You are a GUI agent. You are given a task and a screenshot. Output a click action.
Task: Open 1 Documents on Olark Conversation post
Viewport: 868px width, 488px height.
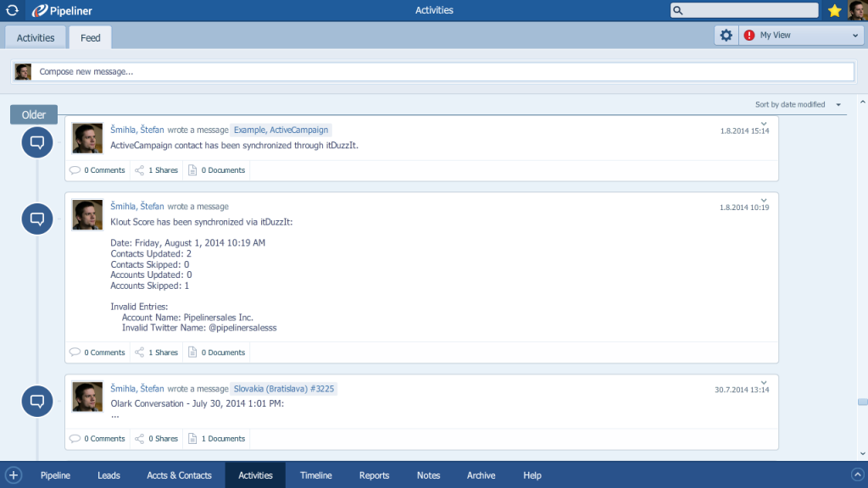(216, 439)
